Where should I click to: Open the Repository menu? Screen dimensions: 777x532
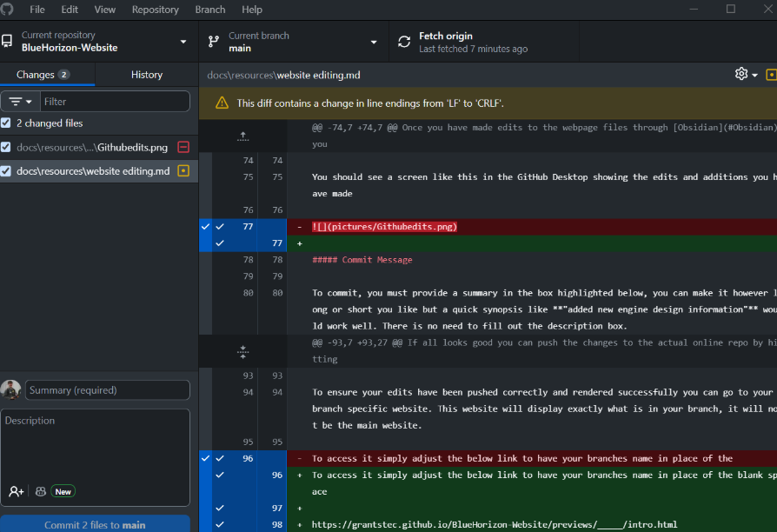[155, 10]
